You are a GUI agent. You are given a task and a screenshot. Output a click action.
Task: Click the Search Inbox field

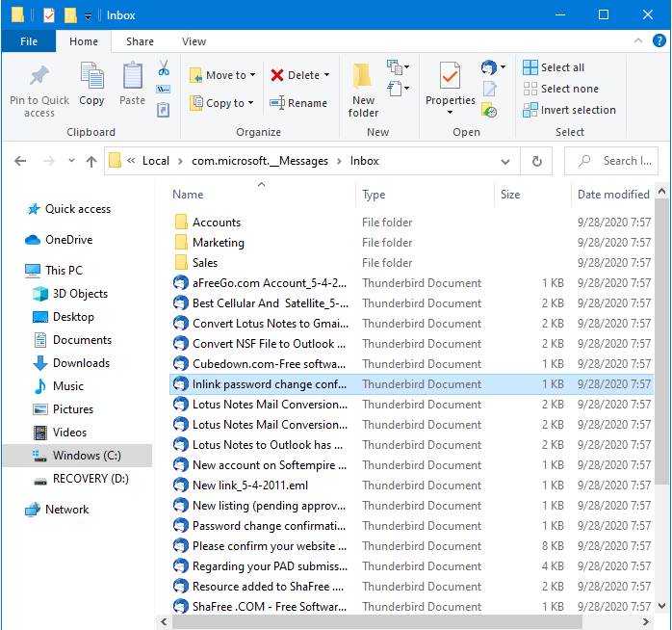point(611,161)
